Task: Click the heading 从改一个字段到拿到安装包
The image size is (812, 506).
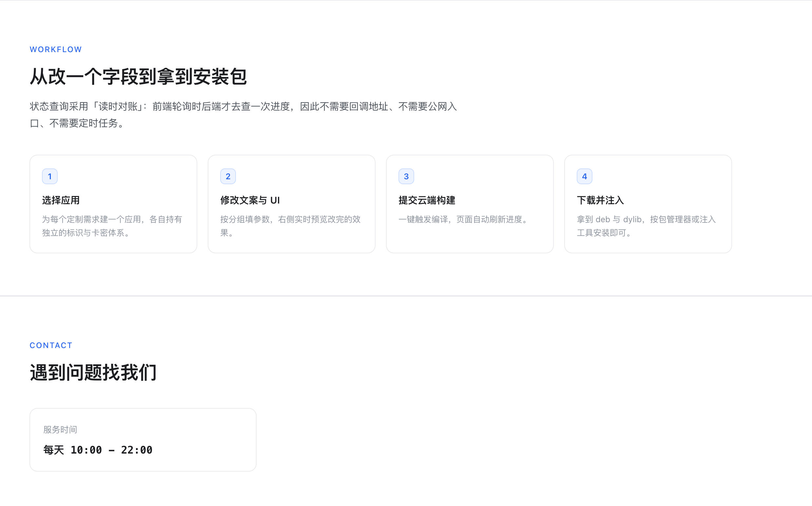Action: pos(138,77)
